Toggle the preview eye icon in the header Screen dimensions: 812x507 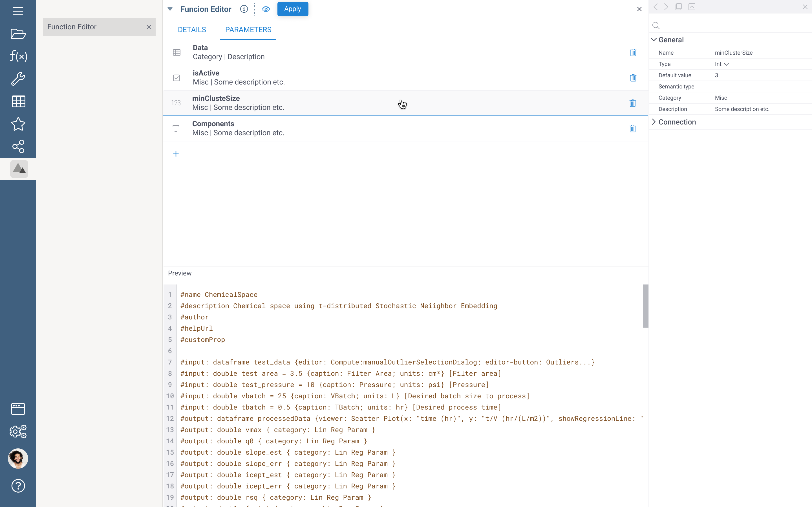[266, 9]
